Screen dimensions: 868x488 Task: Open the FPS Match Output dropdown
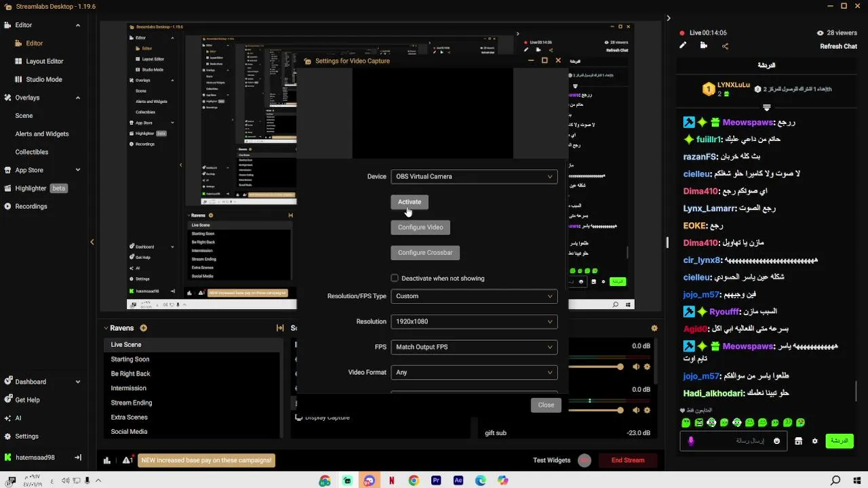pyautogui.click(x=474, y=347)
